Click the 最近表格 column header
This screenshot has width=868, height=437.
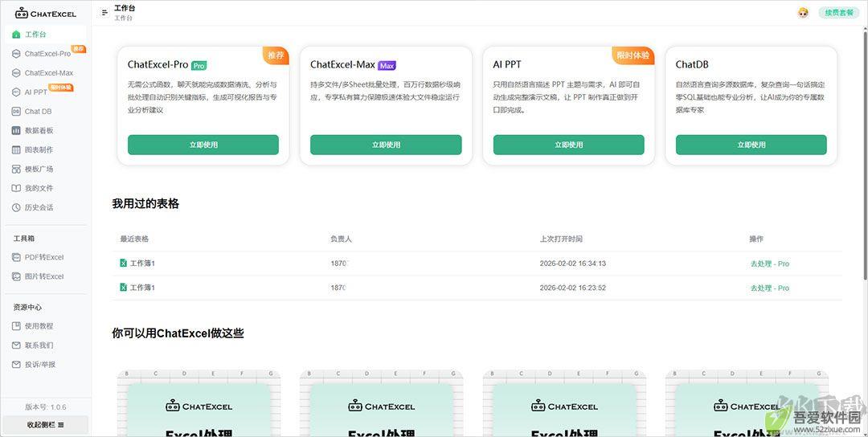pyautogui.click(x=134, y=239)
